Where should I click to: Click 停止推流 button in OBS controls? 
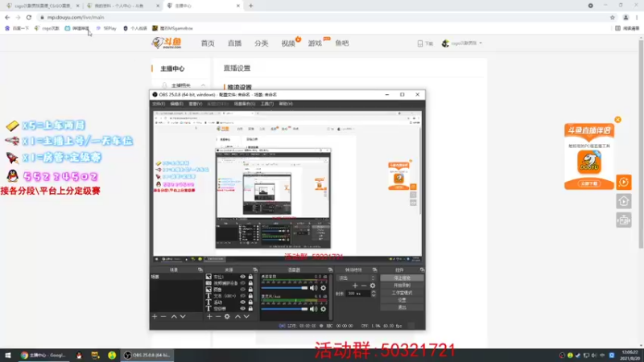[402, 278]
